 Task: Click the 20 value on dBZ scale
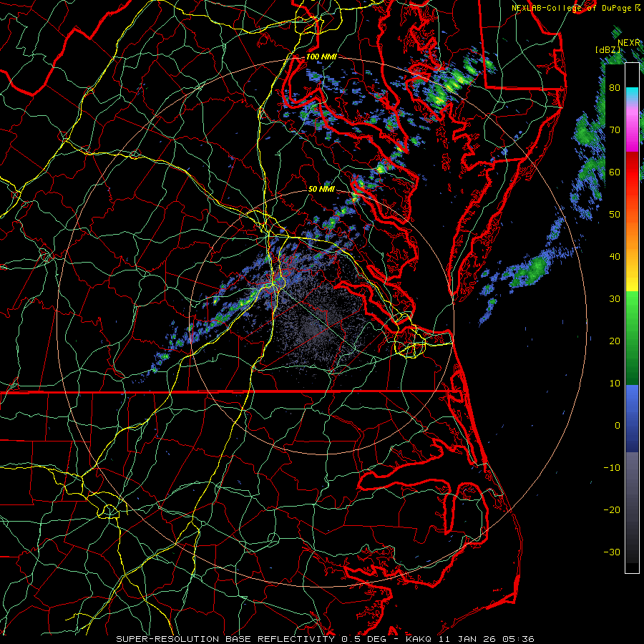click(x=615, y=341)
